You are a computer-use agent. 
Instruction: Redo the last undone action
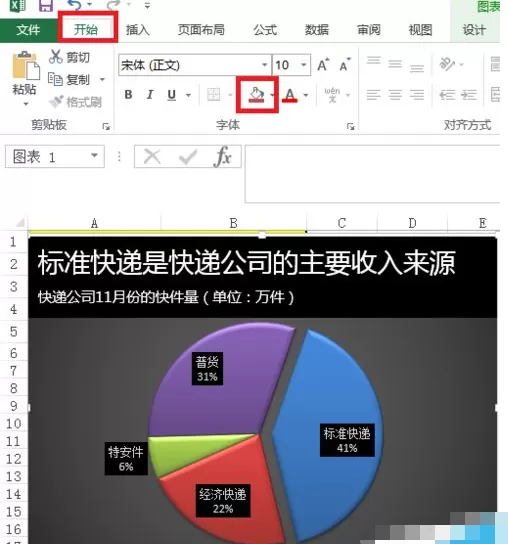point(114,5)
